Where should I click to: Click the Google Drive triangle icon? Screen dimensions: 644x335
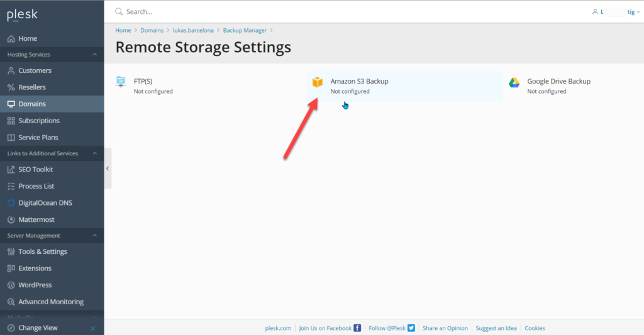tap(514, 82)
